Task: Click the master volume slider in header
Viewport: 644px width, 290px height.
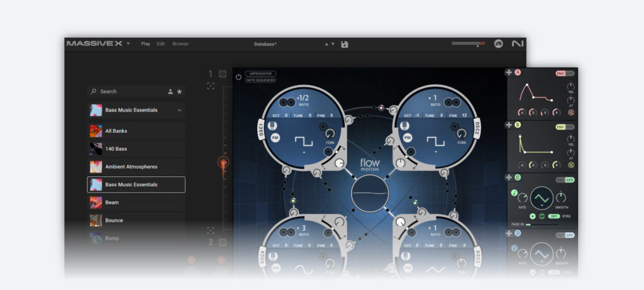Action: click(468, 43)
